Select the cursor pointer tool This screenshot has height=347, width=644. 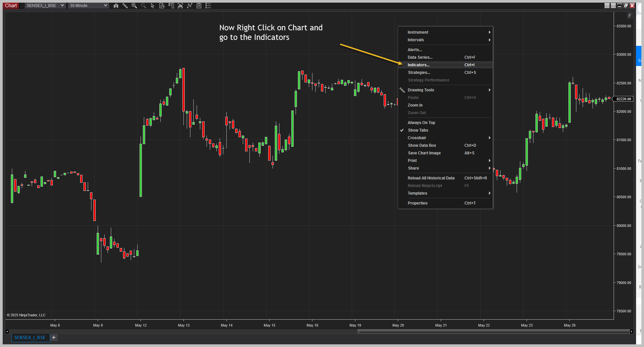(152, 6)
